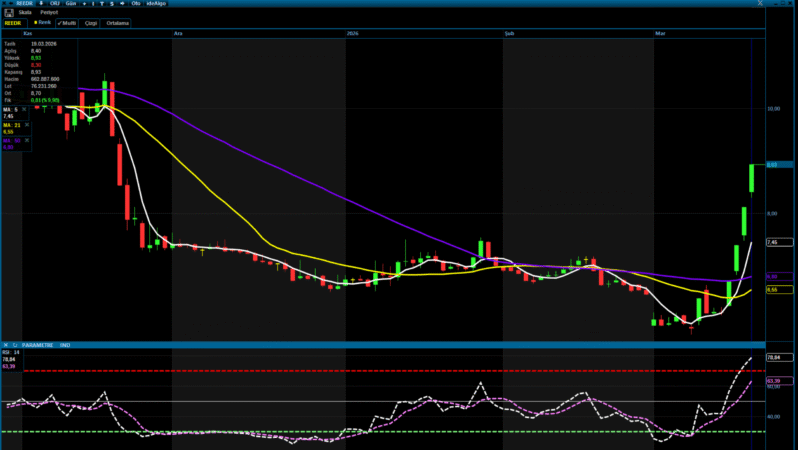The height and width of the screenshot is (450, 798).
Task: Open the Skala menu
Action: 25,12
